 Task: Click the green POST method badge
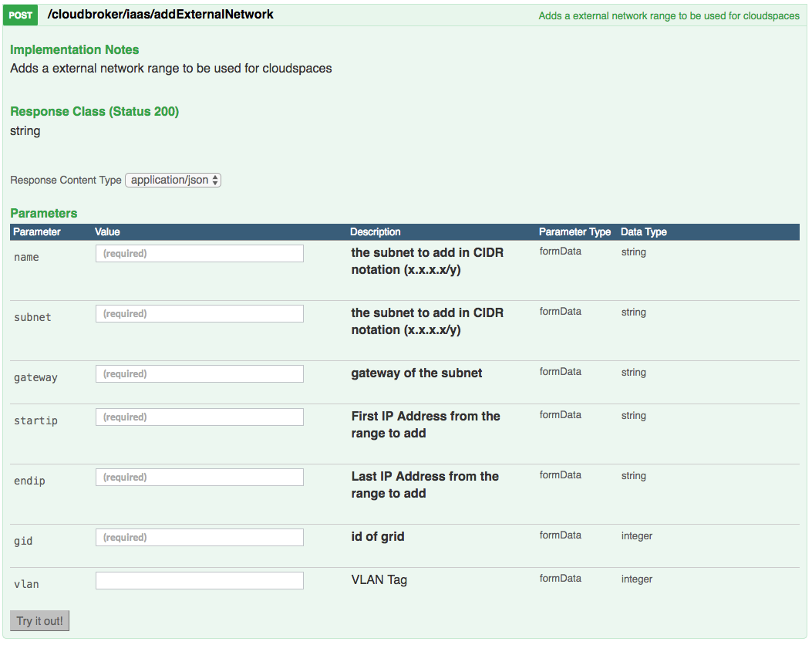(x=21, y=15)
